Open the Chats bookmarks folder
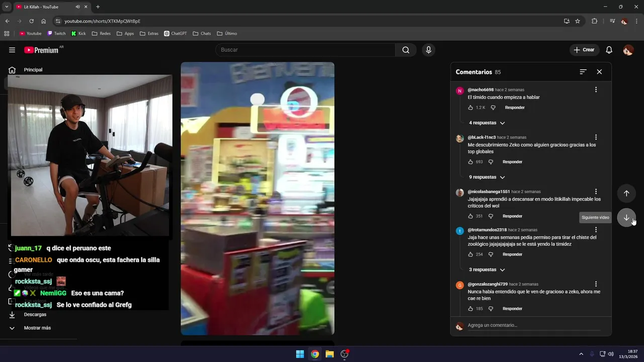 tap(202, 34)
